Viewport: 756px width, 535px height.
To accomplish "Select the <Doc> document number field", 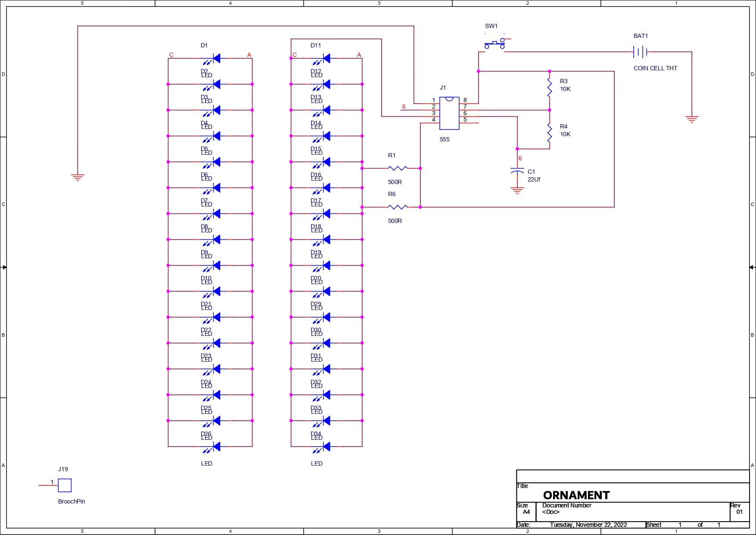I will (551, 512).
